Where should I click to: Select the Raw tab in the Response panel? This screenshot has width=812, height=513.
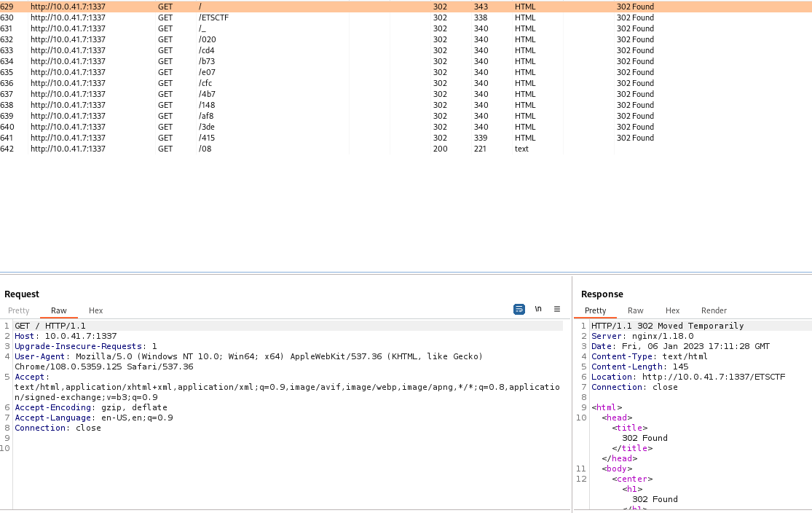[635, 310]
